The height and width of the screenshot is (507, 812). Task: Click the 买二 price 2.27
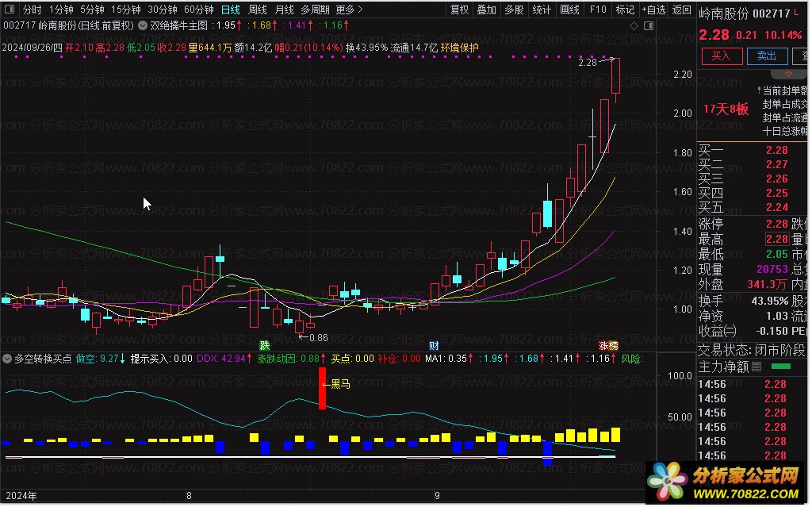tap(777, 164)
